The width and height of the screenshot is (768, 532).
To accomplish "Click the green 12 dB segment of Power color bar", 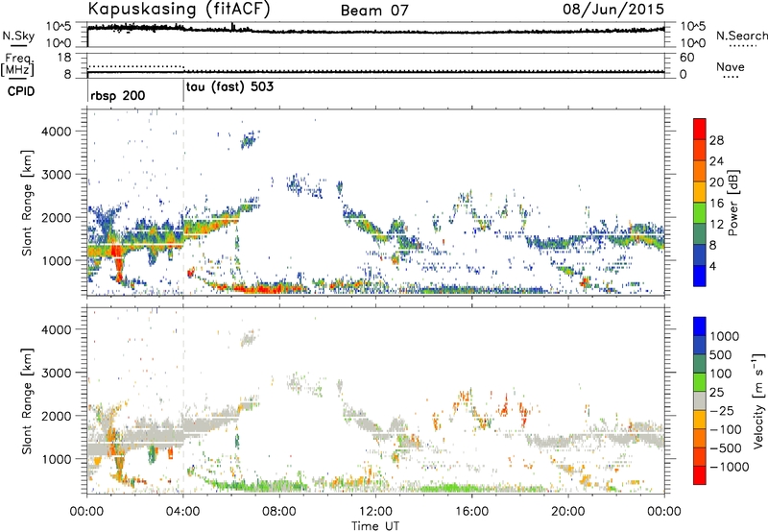I will point(700,213).
